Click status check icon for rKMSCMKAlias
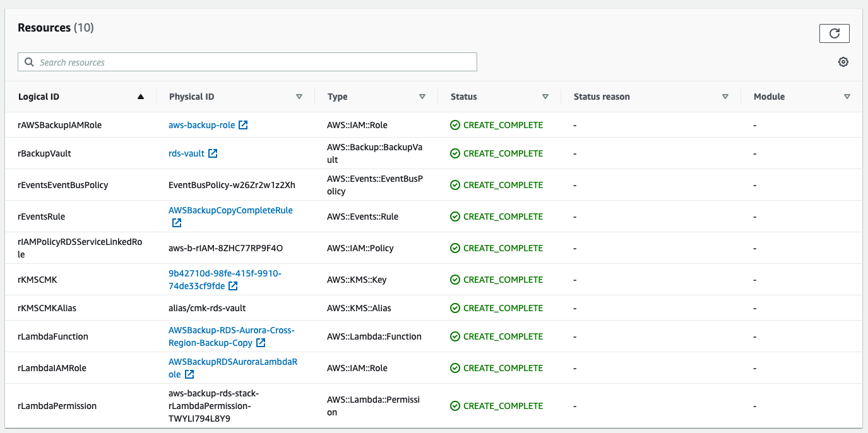 click(x=455, y=308)
